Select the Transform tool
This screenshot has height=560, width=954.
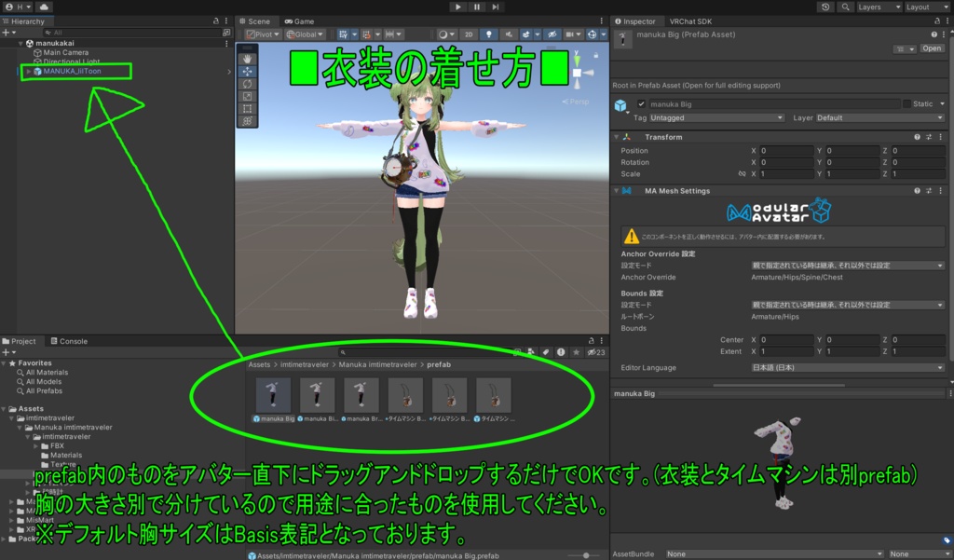247,121
